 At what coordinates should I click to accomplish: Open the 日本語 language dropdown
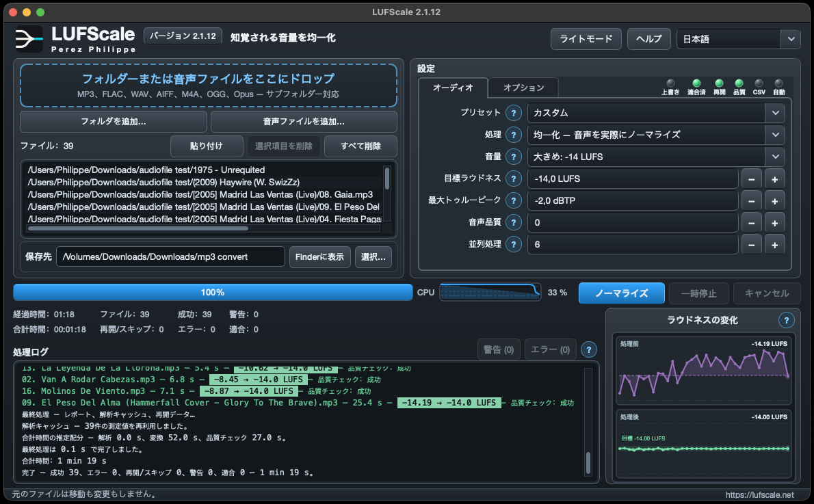pos(738,39)
